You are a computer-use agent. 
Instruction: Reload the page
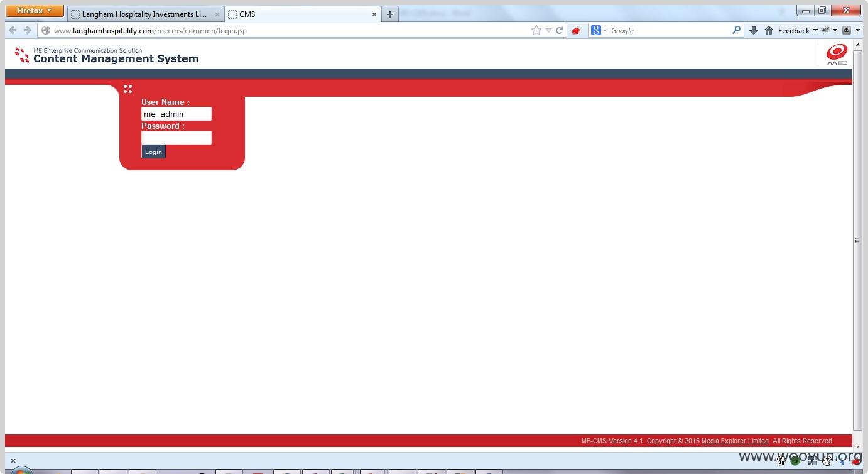[559, 30]
